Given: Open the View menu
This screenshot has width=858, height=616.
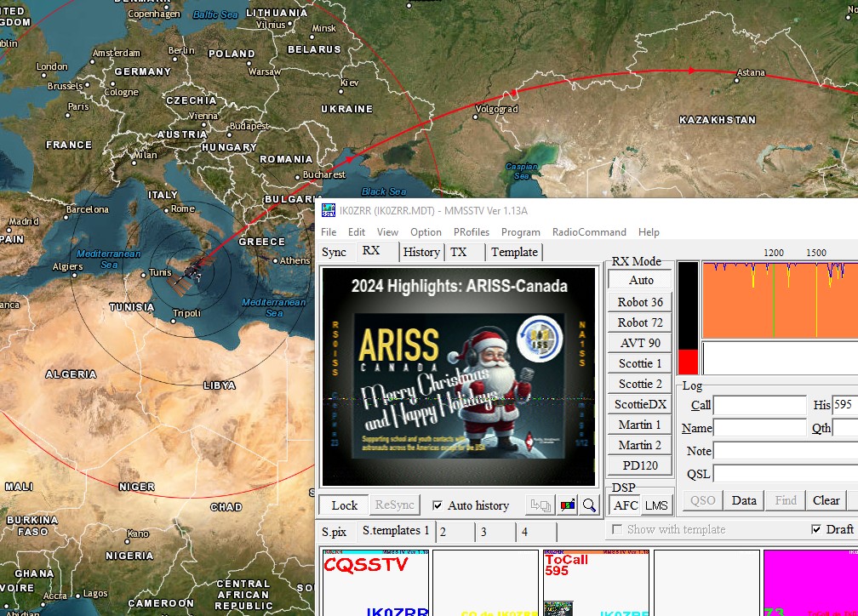Looking at the screenshot, I should (387, 232).
